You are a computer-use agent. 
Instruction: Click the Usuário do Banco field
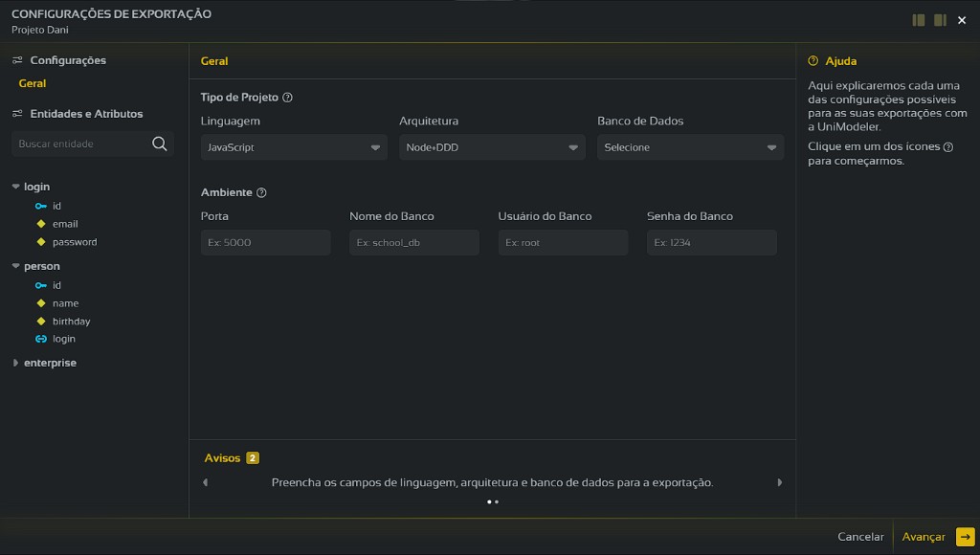pyautogui.click(x=563, y=242)
